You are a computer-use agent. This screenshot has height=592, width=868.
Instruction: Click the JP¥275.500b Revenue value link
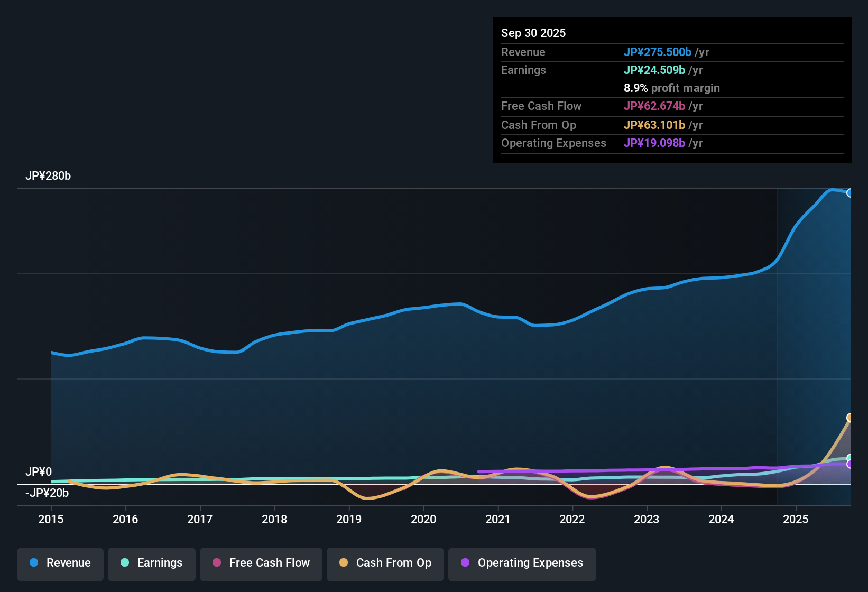click(658, 52)
